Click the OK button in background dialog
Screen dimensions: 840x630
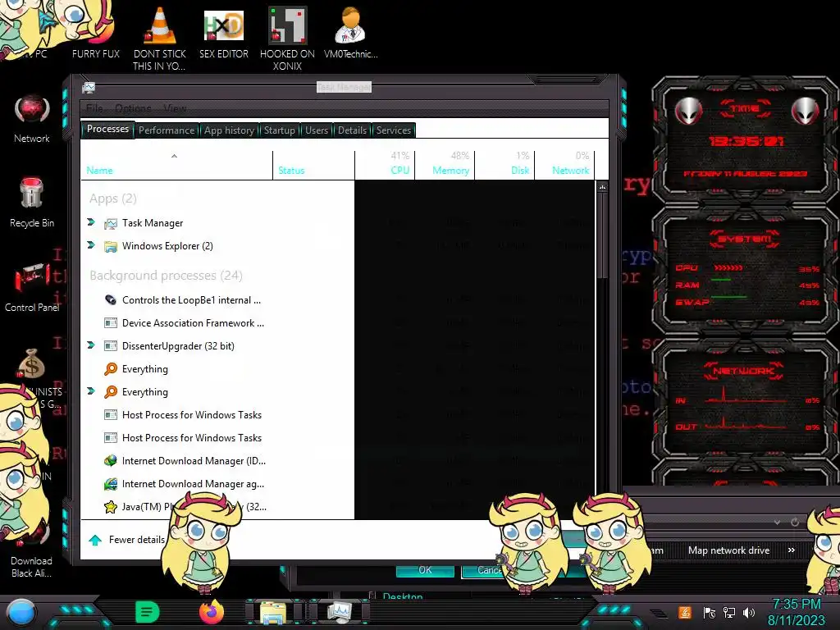[x=425, y=570]
